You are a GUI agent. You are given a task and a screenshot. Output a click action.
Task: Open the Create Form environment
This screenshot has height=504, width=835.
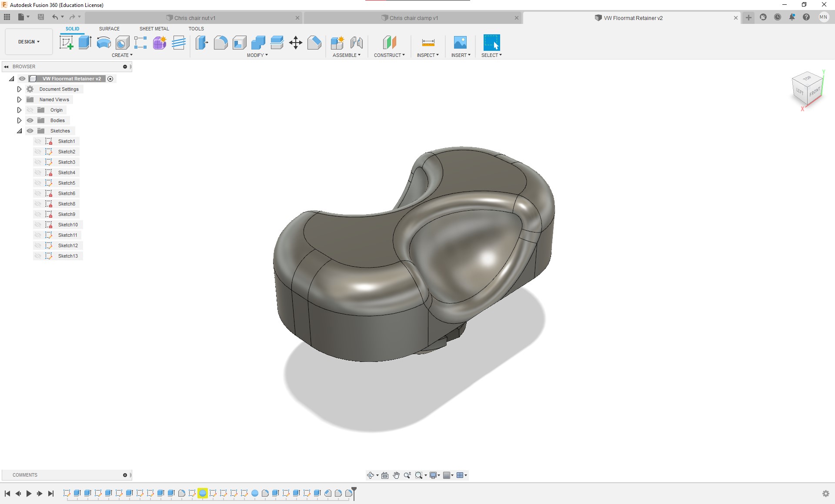tap(159, 43)
